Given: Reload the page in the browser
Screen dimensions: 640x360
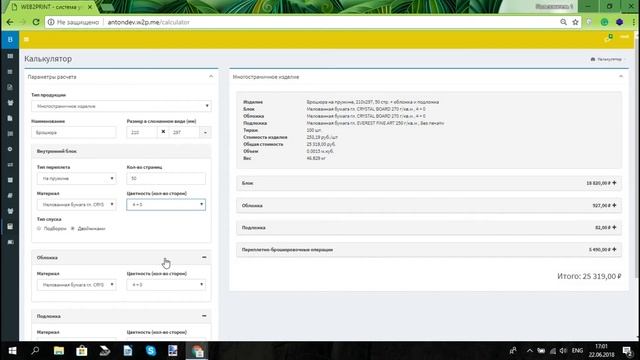Looking at the screenshot, I should click(36, 22).
